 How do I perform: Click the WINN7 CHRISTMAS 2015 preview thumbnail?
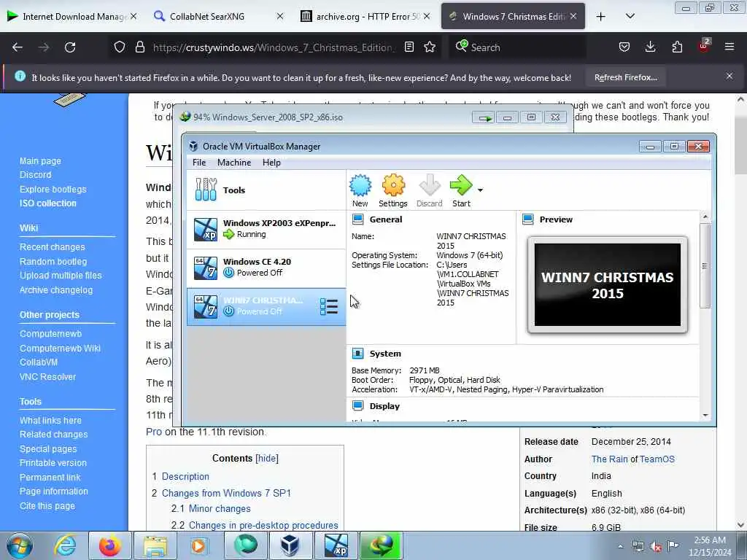[x=608, y=285]
